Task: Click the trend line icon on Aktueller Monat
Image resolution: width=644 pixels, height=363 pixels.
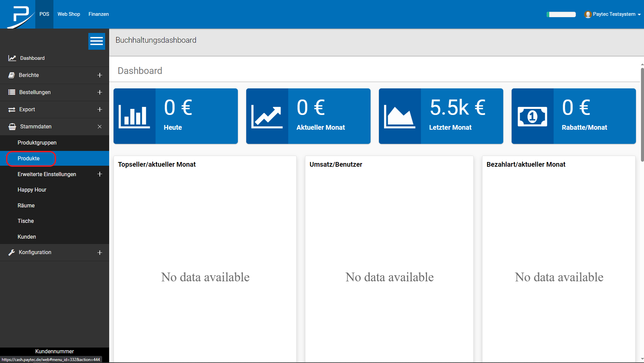Action: (x=267, y=116)
